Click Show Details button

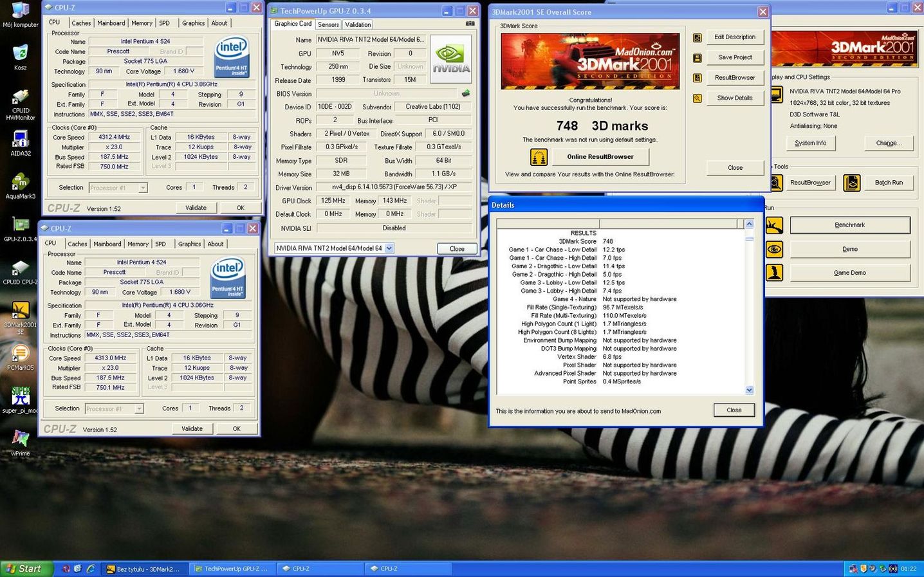[x=735, y=98]
